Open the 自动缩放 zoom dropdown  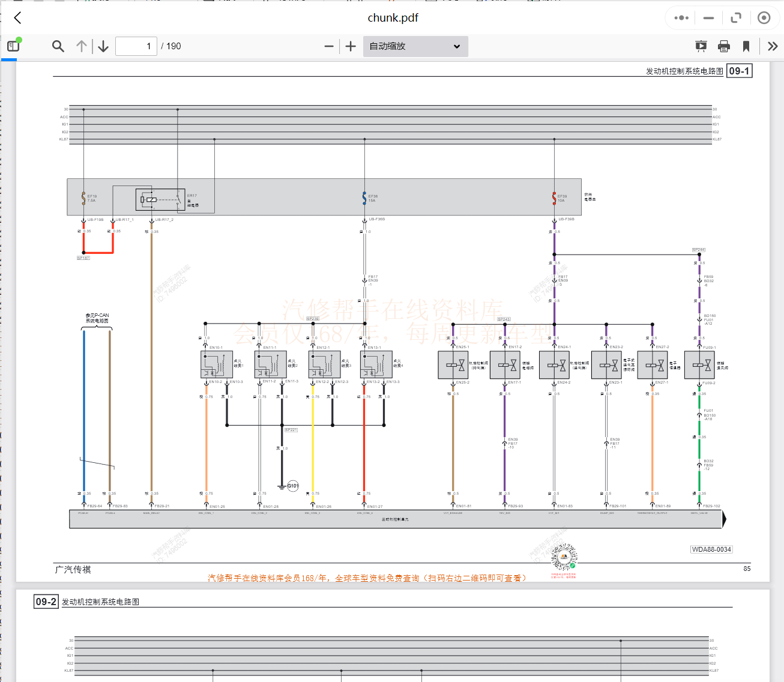[x=415, y=46]
